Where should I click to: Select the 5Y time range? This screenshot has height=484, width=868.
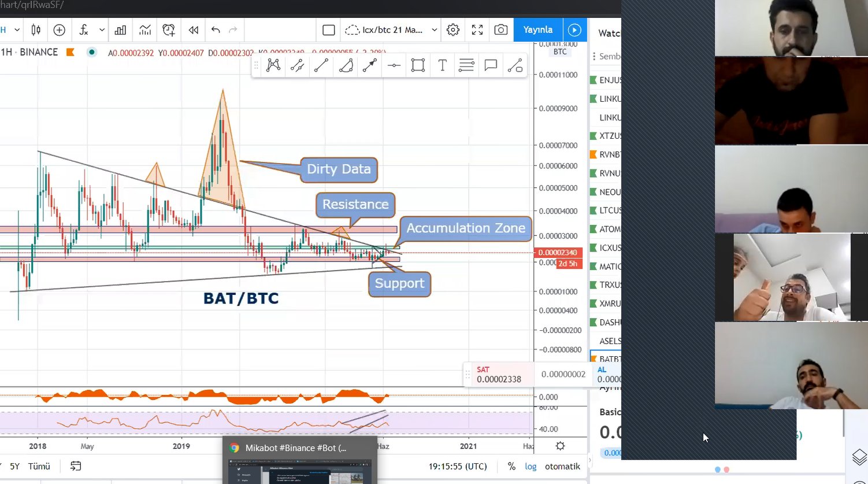click(x=15, y=466)
